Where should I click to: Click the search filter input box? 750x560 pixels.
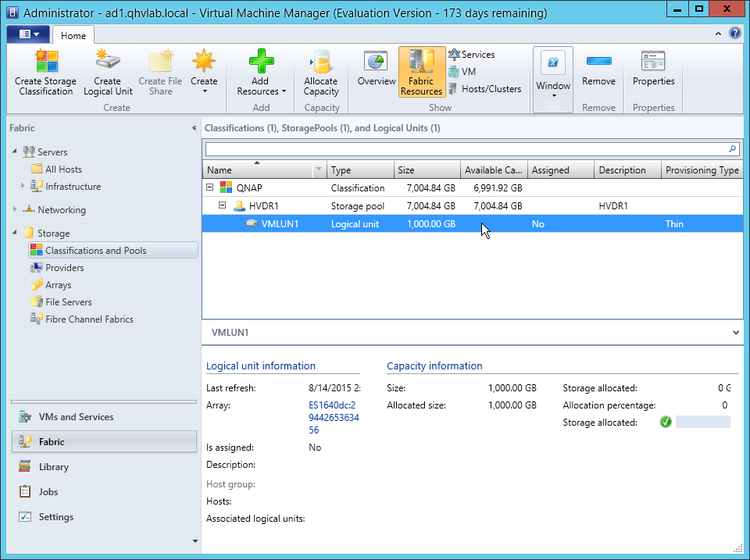click(x=466, y=148)
